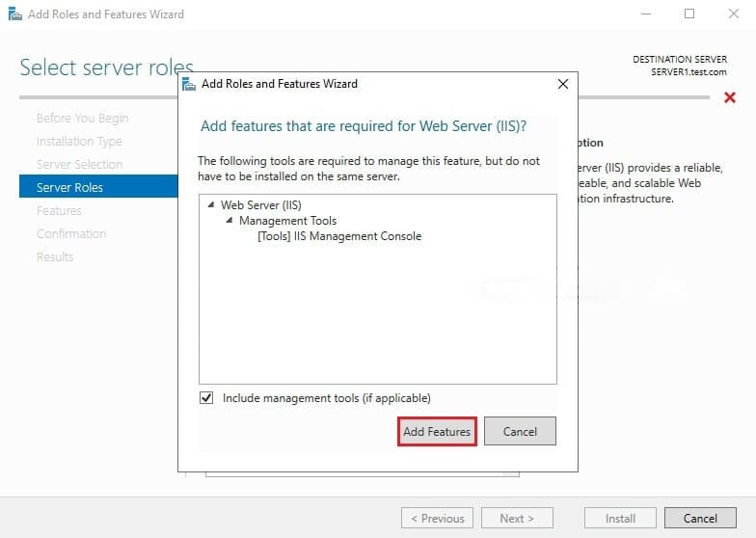Screen dimensions: 756x538
Task: Click the Add features required heading
Action: (364, 126)
